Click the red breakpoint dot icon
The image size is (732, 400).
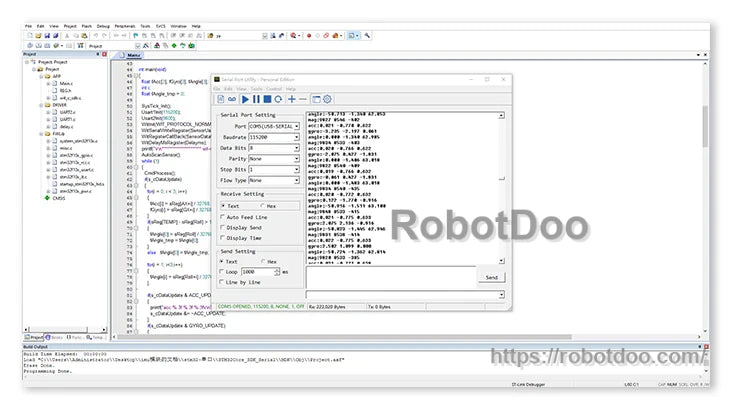click(309, 35)
